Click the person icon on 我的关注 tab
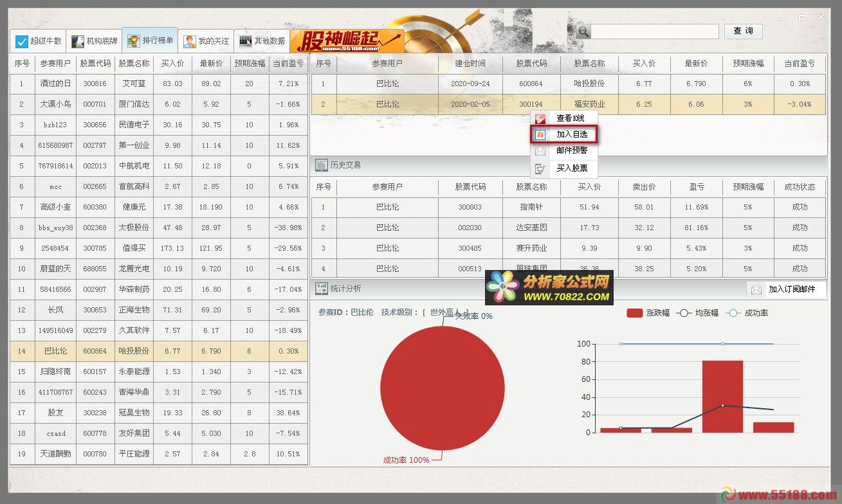842x504 pixels. (x=190, y=41)
